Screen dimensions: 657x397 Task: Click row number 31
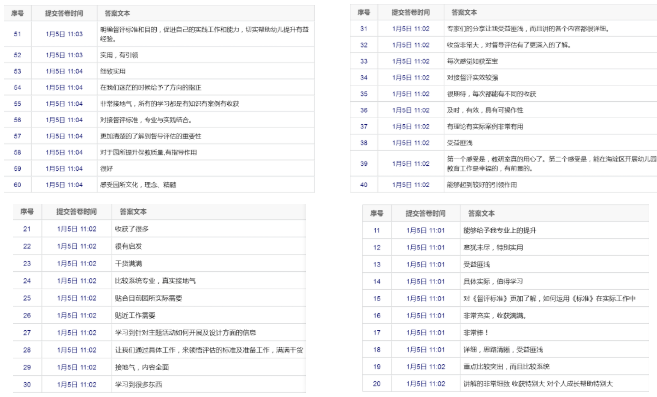(364, 29)
